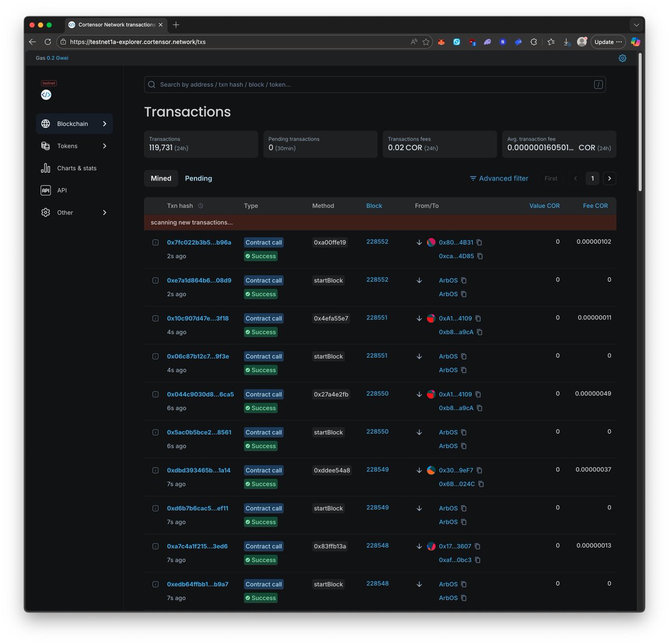Click the Transactions 119,731 stat card
This screenshot has width=669, height=644.
(201, 144)
